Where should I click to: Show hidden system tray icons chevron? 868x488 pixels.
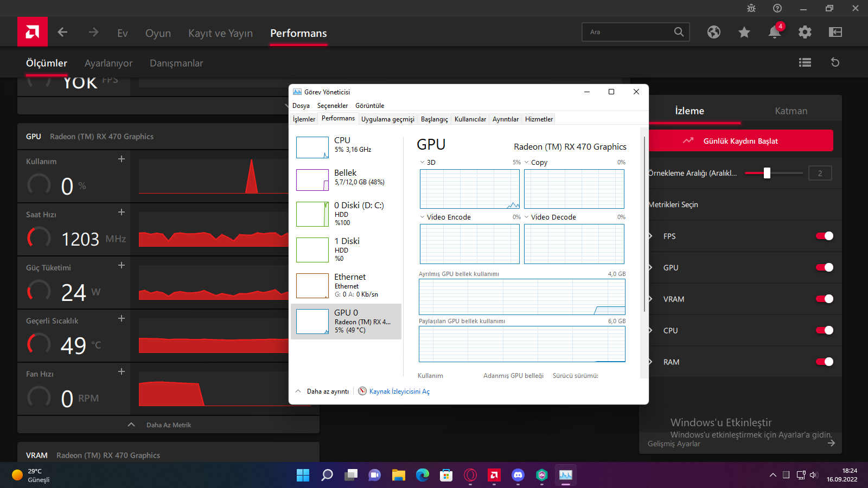(773, 475)
